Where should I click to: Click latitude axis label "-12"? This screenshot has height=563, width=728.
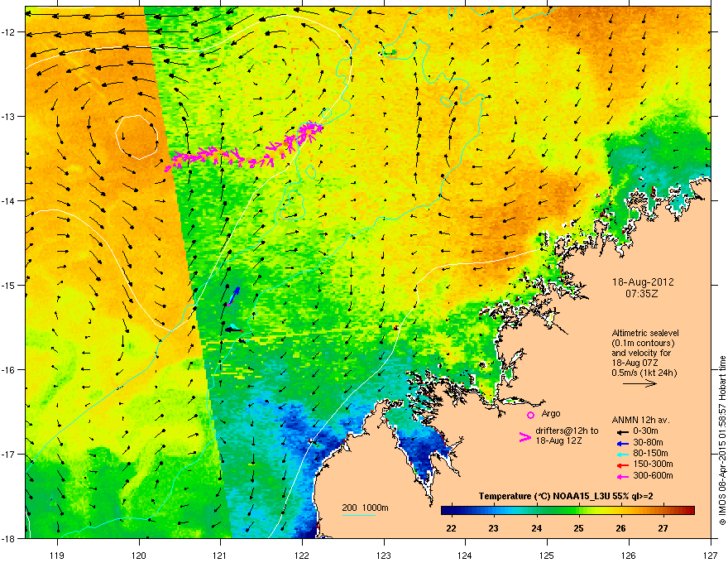coord(9,31)
